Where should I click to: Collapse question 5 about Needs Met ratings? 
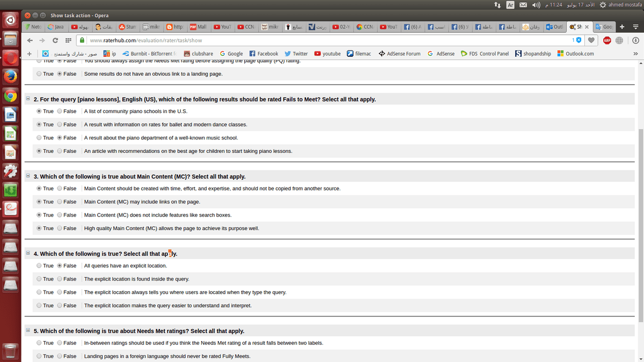coord(28,331)
